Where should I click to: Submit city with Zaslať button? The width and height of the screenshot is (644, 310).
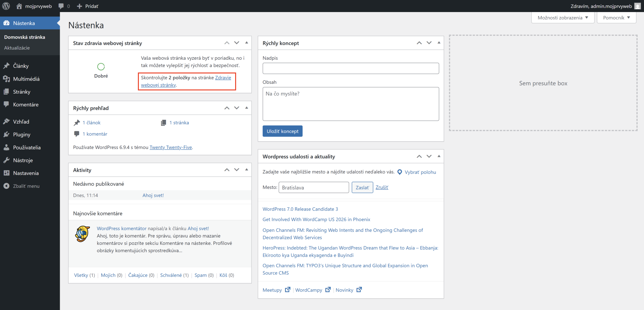(362, 188)
